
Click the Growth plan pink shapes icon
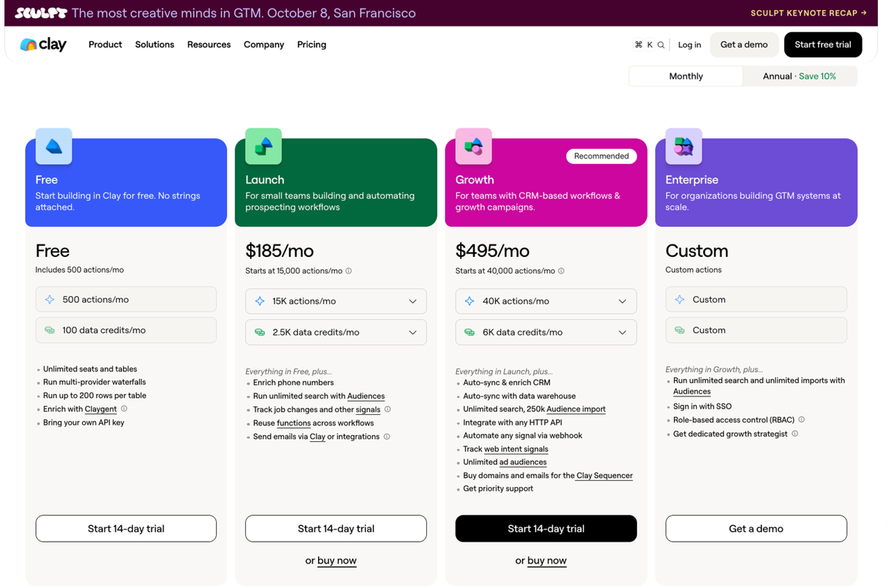(473, 146)
